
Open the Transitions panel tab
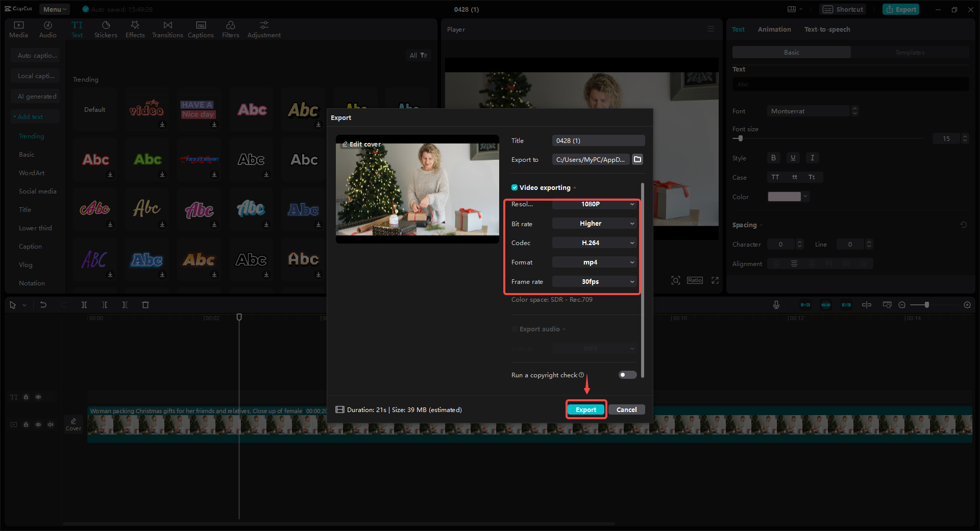tap(167, 30)
